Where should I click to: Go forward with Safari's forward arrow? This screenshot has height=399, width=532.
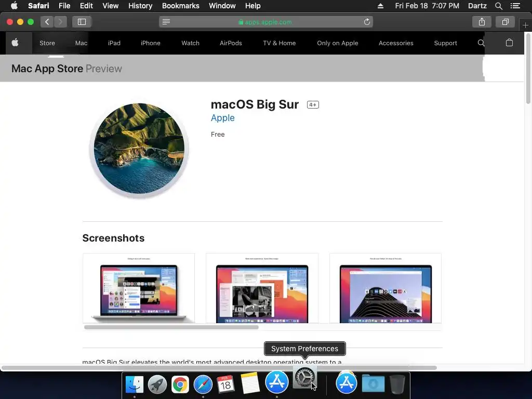(x=60, y=22)
